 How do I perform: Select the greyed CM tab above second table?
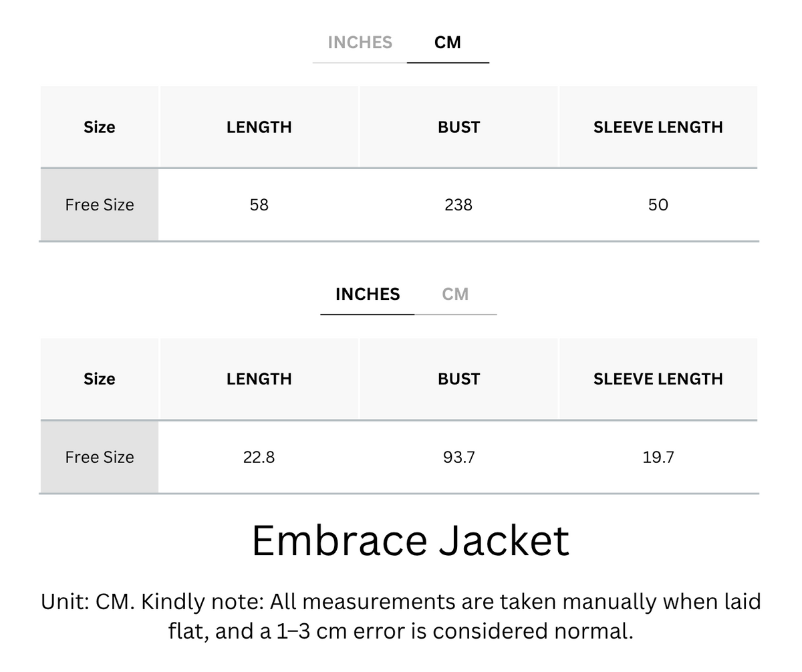tap(455, 295)
